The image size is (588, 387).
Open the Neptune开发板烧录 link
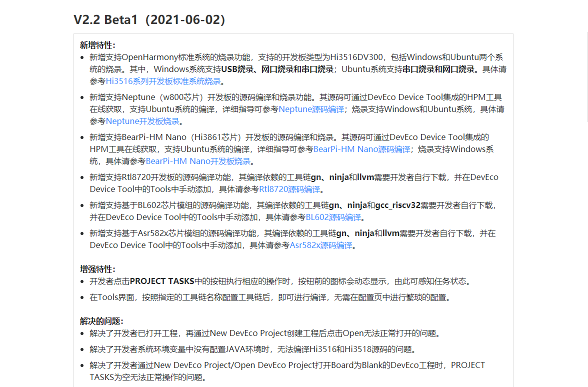(142, 121)
